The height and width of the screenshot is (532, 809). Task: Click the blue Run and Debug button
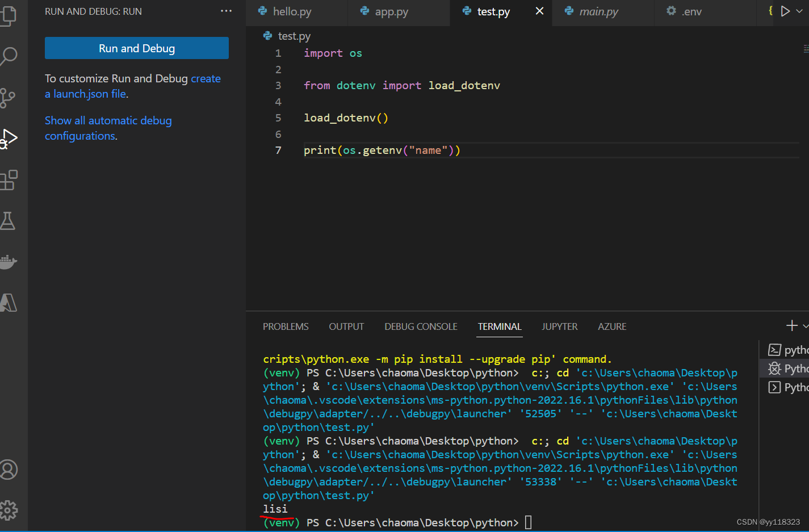click(x=137, y=48)
